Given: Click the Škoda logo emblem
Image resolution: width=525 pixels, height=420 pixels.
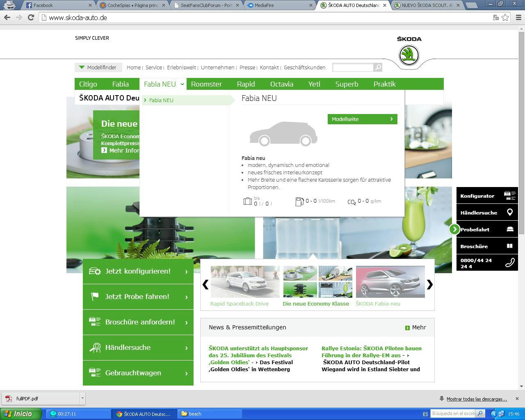Looking at the screenshot, I should pyautogui.click(x=409, y=55).
